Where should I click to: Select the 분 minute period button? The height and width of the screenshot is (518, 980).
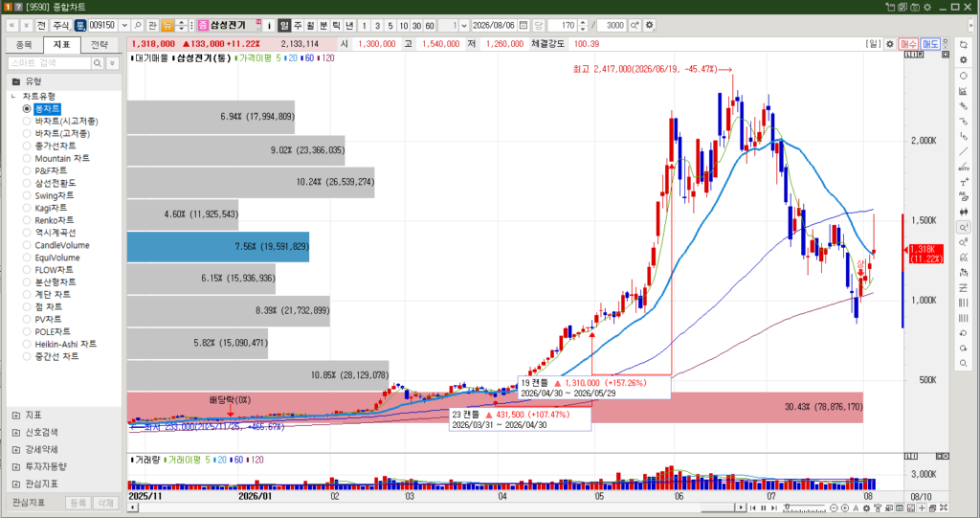[323, 26]
